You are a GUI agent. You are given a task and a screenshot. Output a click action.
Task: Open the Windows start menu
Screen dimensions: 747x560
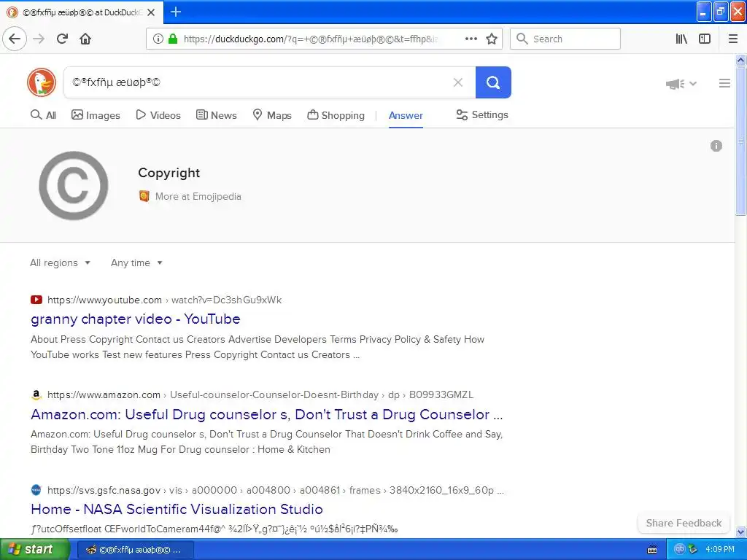tap(35, 549)
